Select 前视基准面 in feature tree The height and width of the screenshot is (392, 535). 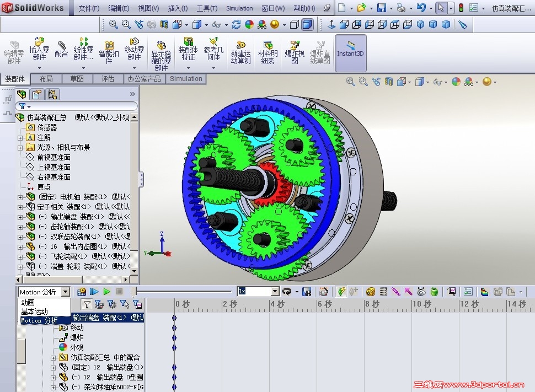(54, 157)
